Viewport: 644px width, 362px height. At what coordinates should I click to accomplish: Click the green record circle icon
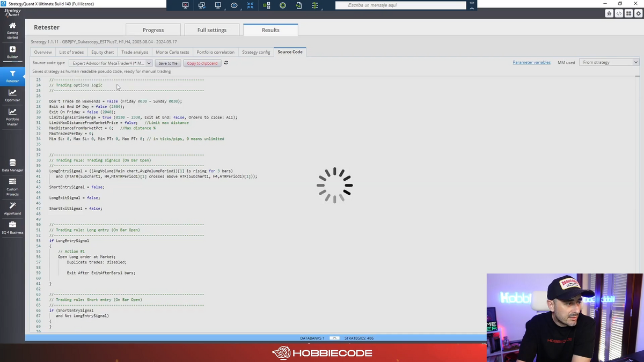point(283,5)
